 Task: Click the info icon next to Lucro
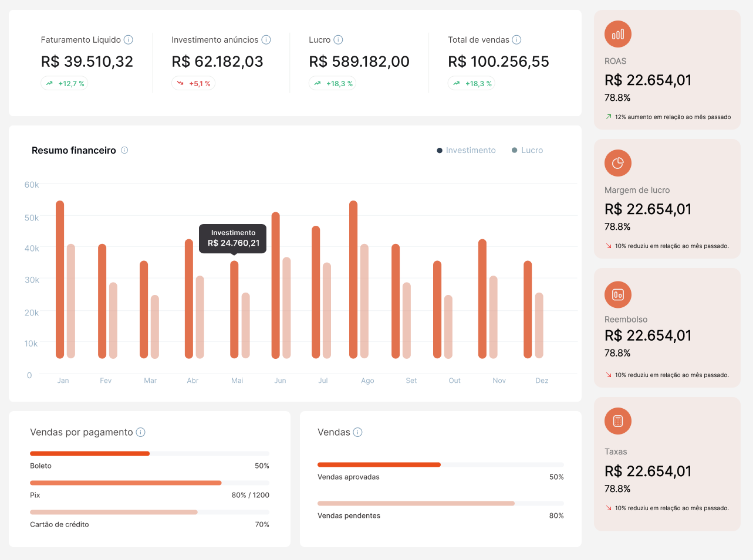pyautogui.click(x=338, y=40)
